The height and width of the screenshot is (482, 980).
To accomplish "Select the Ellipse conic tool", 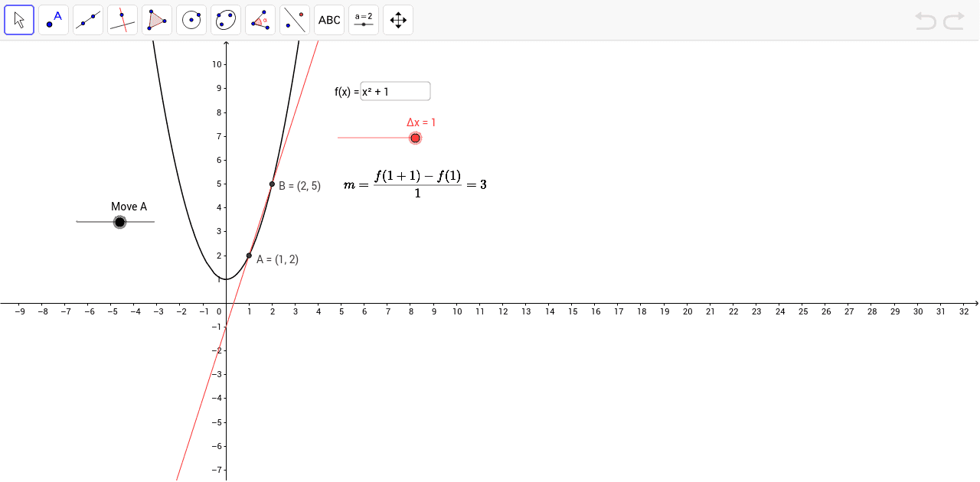I will pos(226,20).
